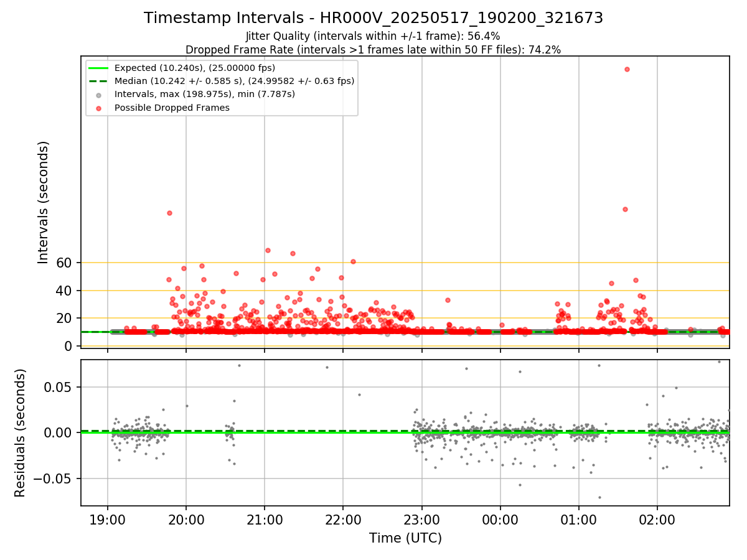747x560 pixels.
Task: Select the 'Jitter Quality' 56.4% subtitle line
Action: click(x=373, y=36)
